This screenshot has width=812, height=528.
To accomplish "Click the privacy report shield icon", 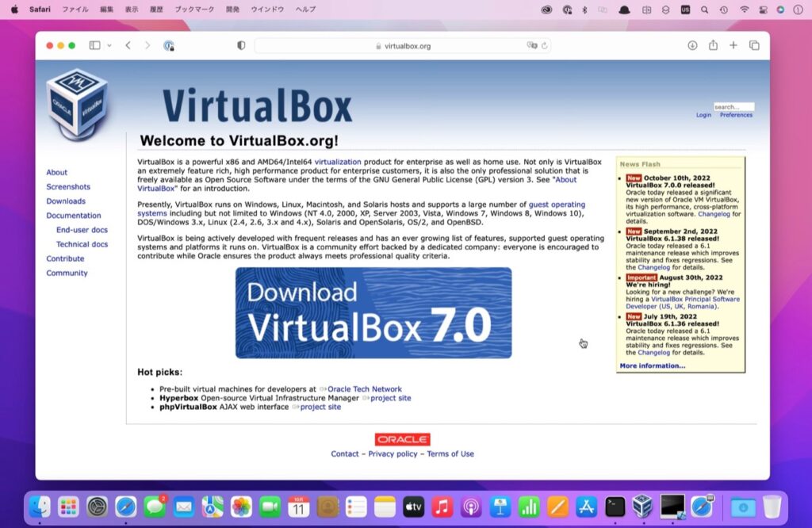I will tap(240, 45).
